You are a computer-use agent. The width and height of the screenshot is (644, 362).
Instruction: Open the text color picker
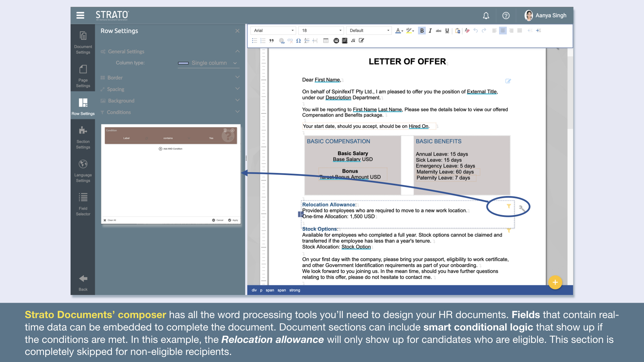coord(398,31)
